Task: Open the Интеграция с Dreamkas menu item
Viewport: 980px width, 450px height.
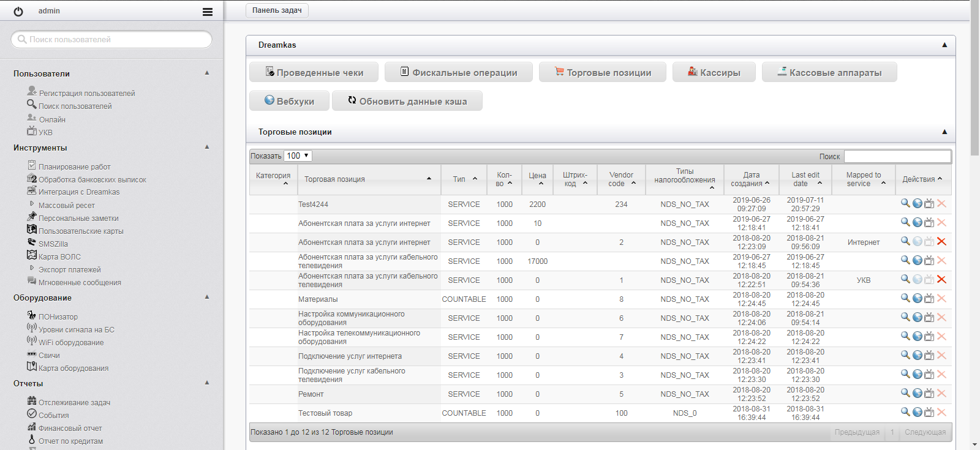Action: [x=79, y=192]
